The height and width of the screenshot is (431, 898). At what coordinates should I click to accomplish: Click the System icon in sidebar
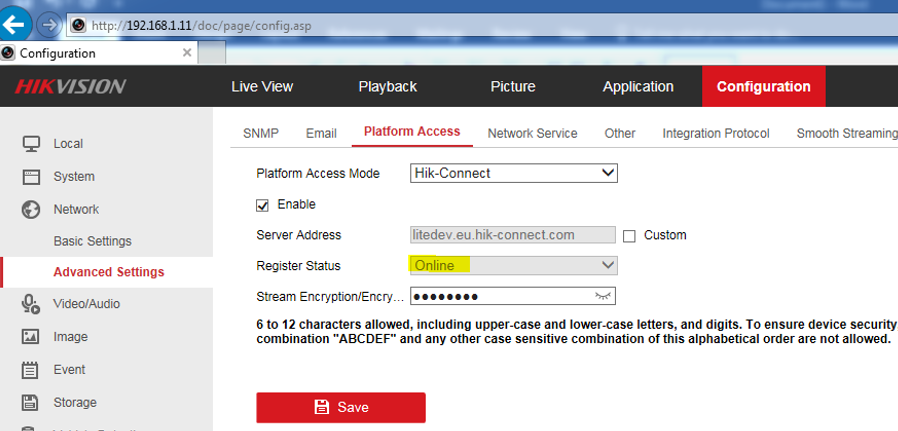(31, 177)
